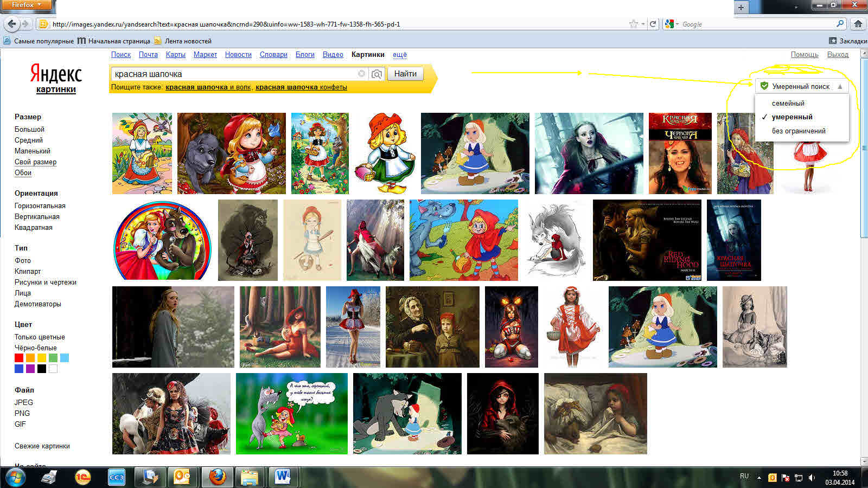The height and width of the screenshot is (488, 868).
Task: Filter by Горизонтальная orientation
Action: pos(40,206)
